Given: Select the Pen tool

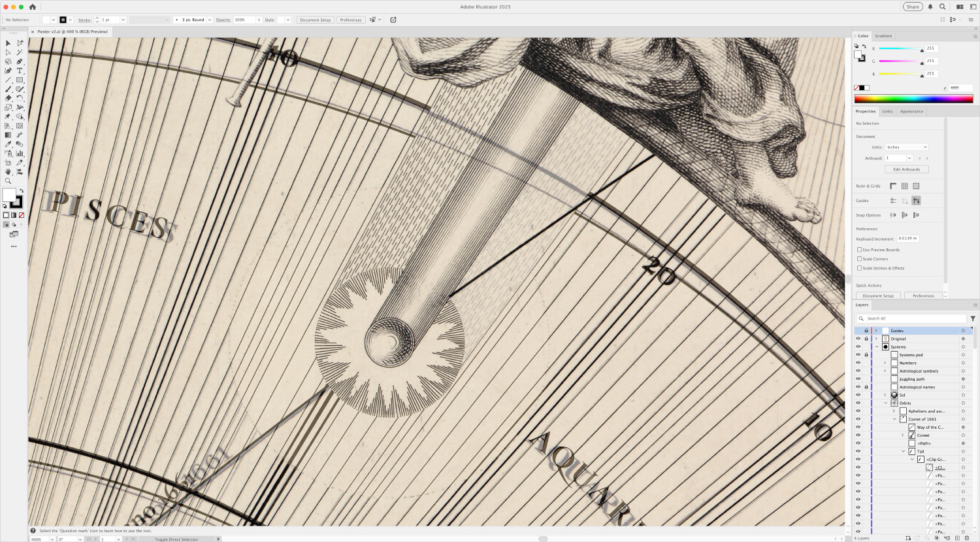Looking at the screenshot, I should [20, 61].
